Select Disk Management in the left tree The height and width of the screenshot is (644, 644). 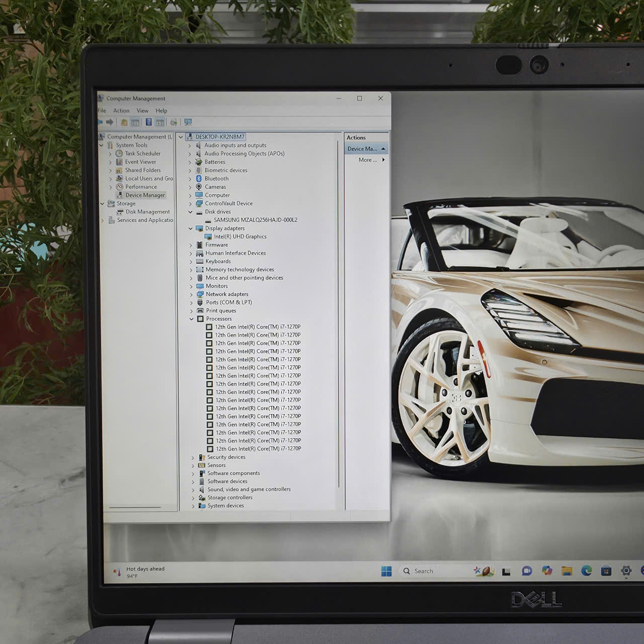coord(147,212)
